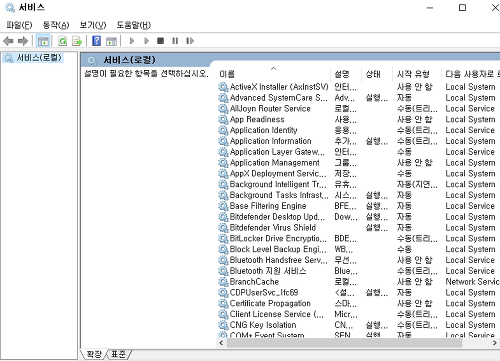
Task: Click the Stop Service square icon
Action: coord(161,41)
